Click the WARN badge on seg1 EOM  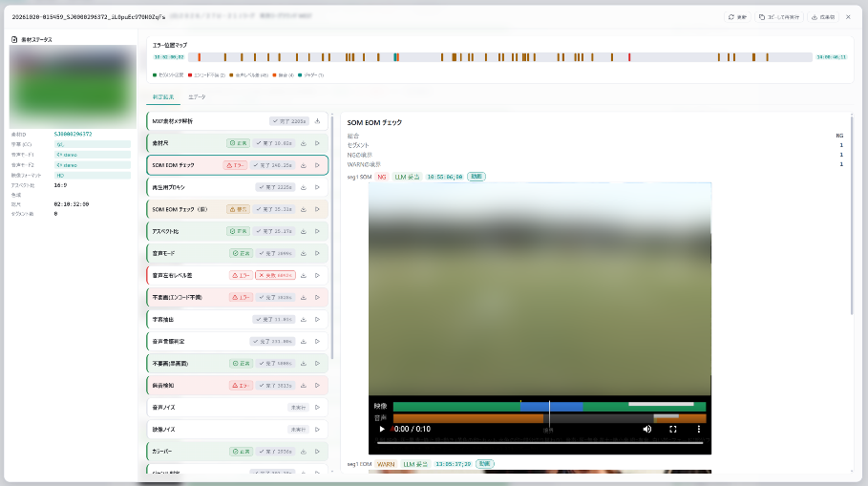386,464
